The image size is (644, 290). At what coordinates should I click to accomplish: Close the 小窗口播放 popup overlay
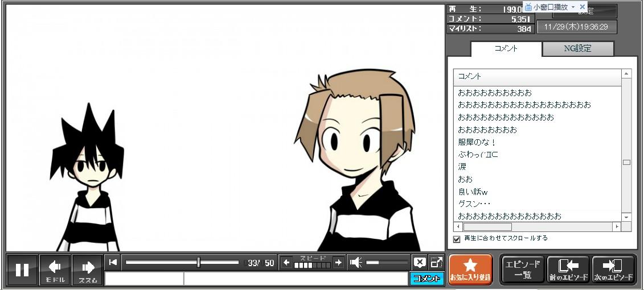click(x=581, y=7)
